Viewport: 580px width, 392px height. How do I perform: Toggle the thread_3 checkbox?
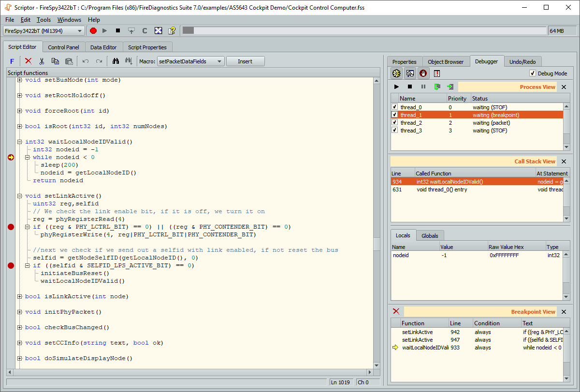395,130
